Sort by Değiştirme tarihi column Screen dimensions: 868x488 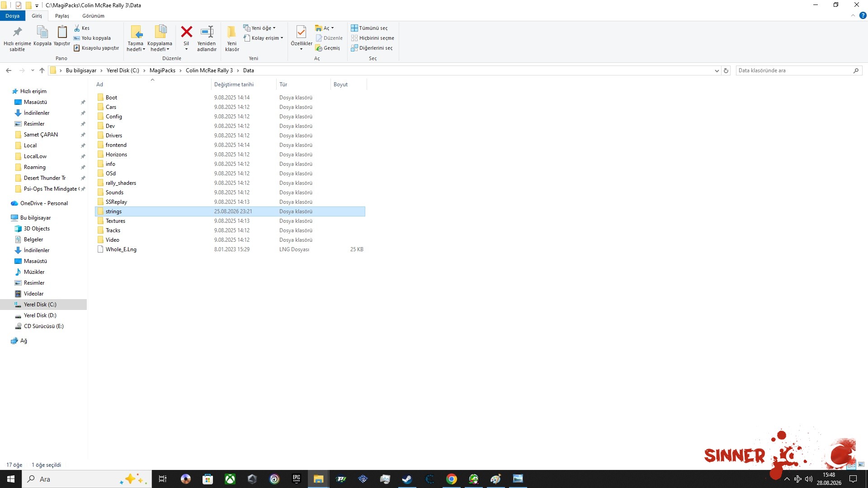(x=243, y=84)
